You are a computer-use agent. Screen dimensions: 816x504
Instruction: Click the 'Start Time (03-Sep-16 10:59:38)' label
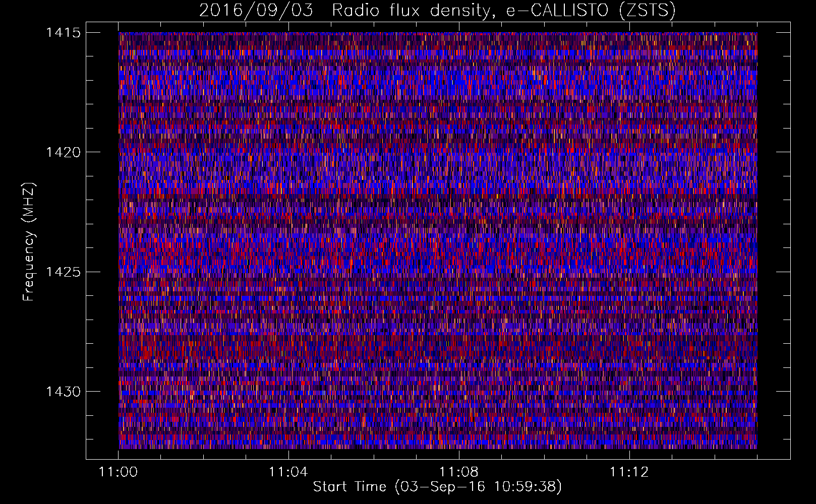[x=437, y=487]
